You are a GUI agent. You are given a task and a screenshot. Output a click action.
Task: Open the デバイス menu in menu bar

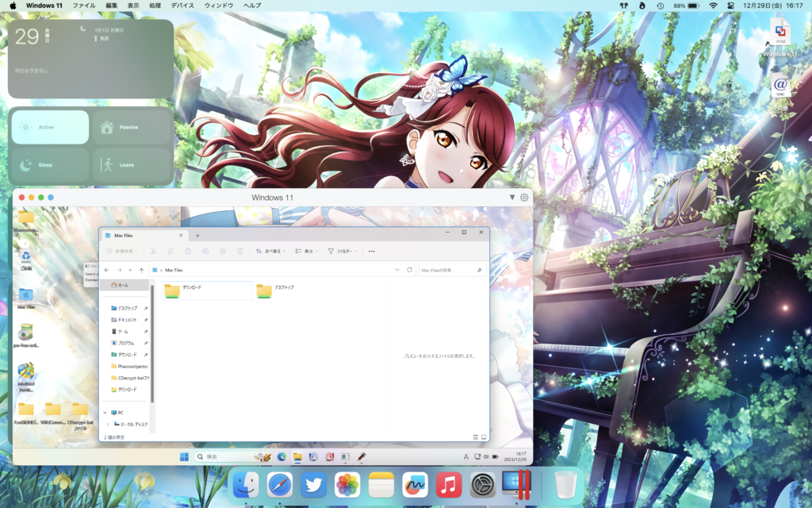(182, 6)
